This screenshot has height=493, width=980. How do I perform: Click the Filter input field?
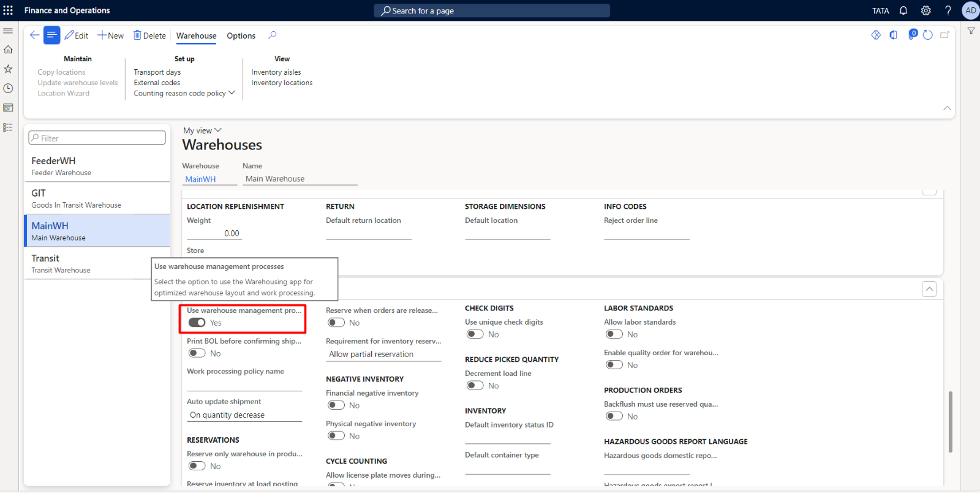pyautogui.click(x=98, y=138)
